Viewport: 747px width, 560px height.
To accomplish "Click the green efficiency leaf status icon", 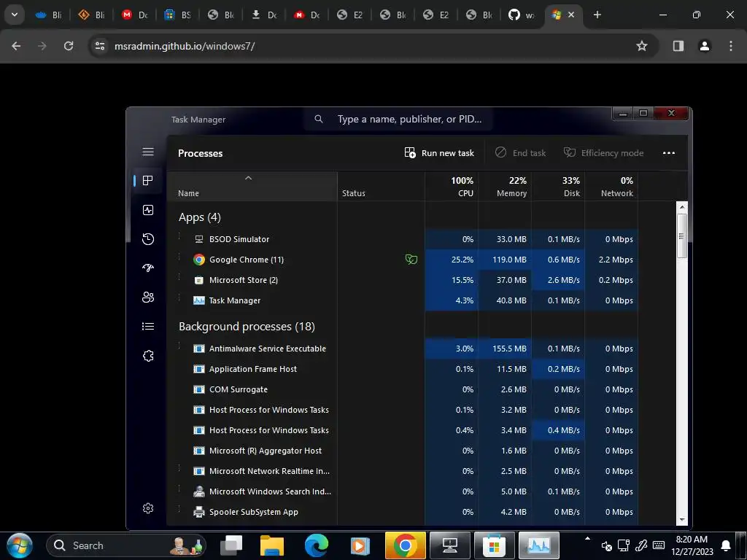I will [x=411, y=259].
